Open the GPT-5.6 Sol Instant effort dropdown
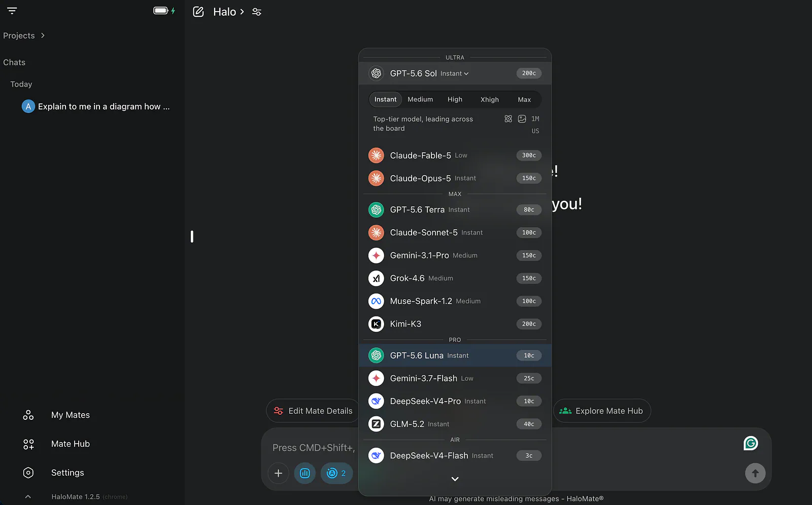The width and height of the screenshot is (812, 505). point(455,74)
